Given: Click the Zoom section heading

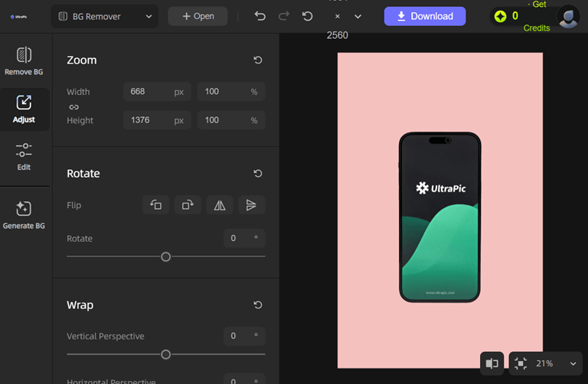Looking at the screenshot, I should (82, 60).
